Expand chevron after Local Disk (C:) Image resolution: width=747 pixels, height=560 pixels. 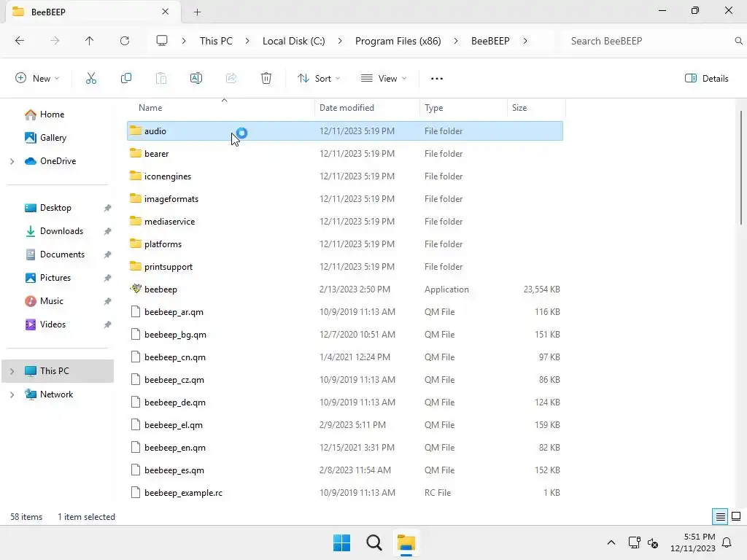pos(340,41)
